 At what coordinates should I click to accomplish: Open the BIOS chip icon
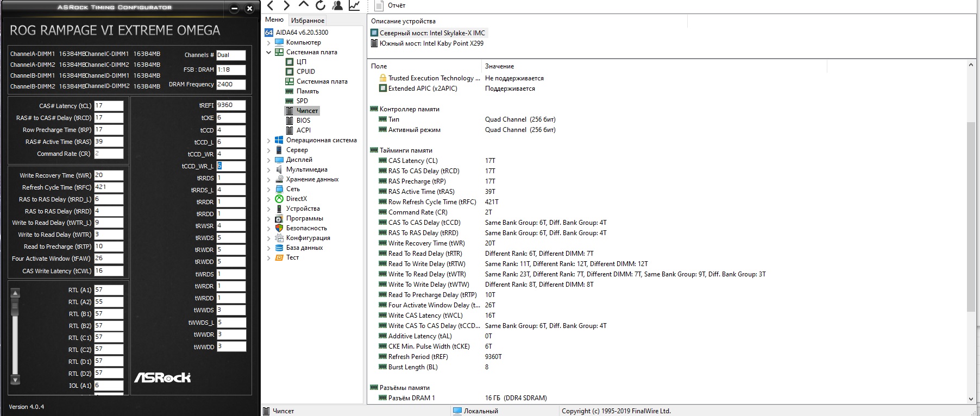coord(290,121)
